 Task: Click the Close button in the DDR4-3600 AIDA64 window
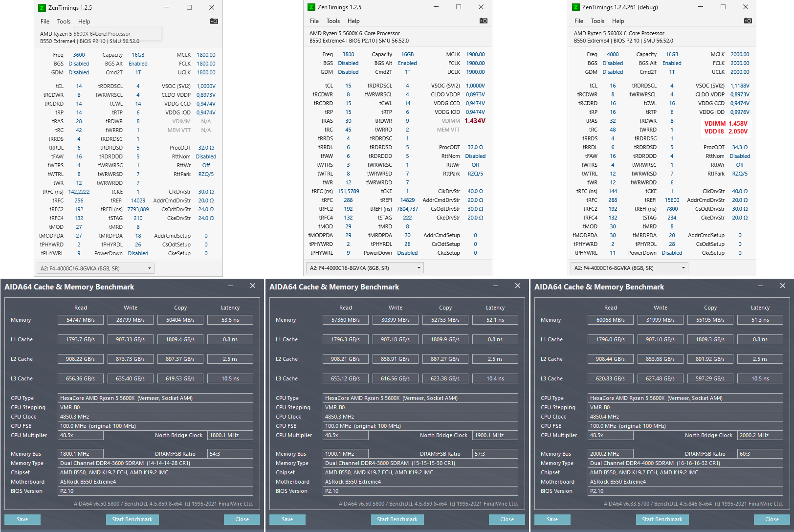point(242,519)
